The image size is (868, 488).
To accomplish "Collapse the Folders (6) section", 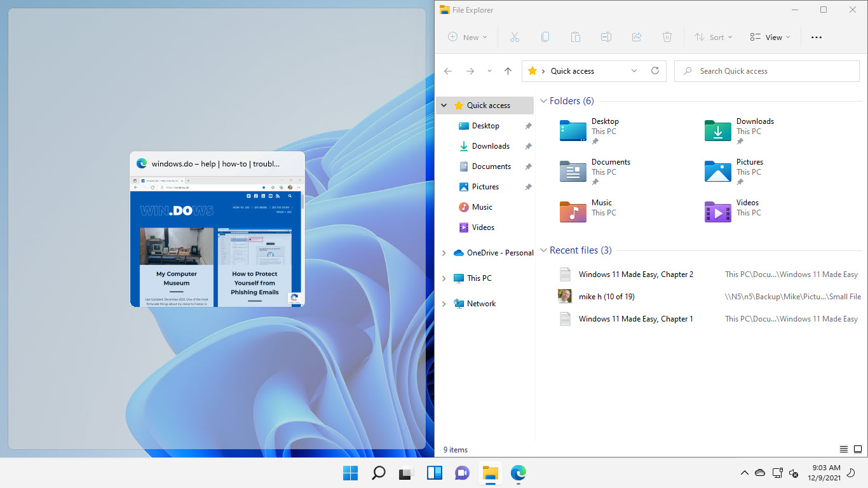I will point(543,101).
